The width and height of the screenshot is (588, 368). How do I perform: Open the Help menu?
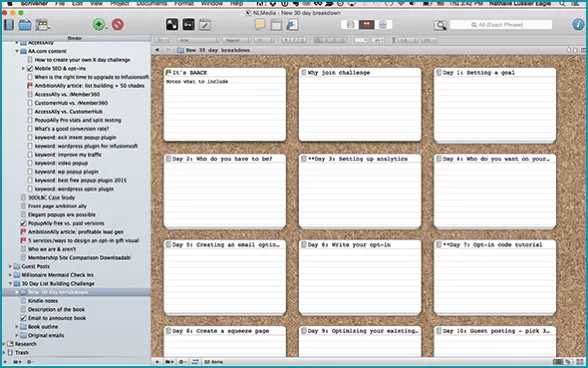(x=236, y=3)
